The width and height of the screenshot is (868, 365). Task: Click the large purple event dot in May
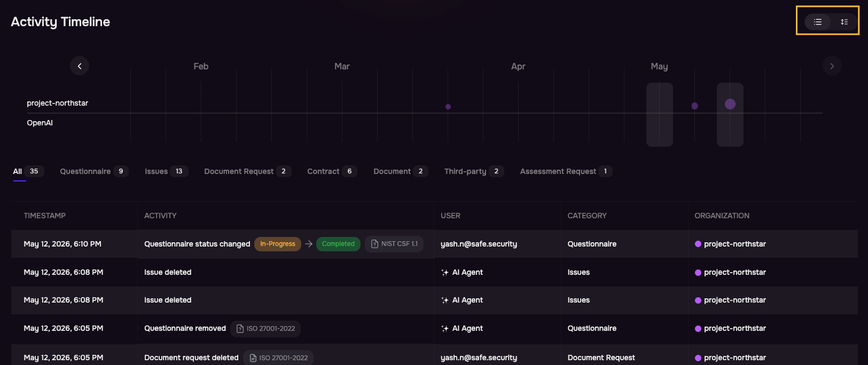click(730, 104)
